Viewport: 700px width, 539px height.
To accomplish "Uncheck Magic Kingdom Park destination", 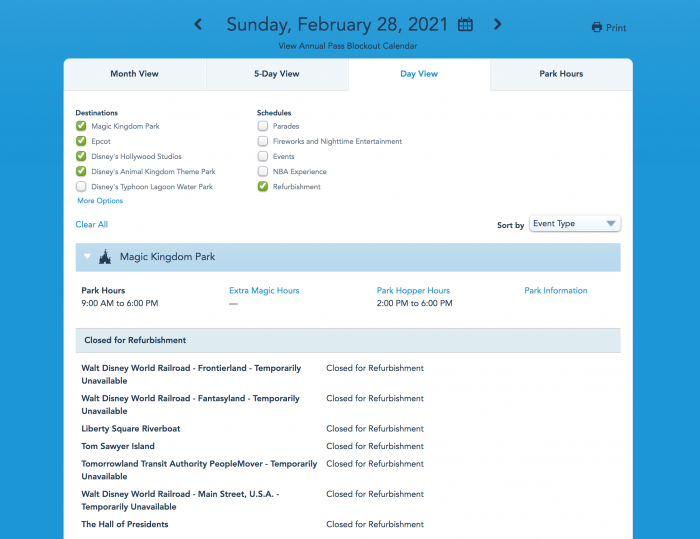I will coord(81,126).
